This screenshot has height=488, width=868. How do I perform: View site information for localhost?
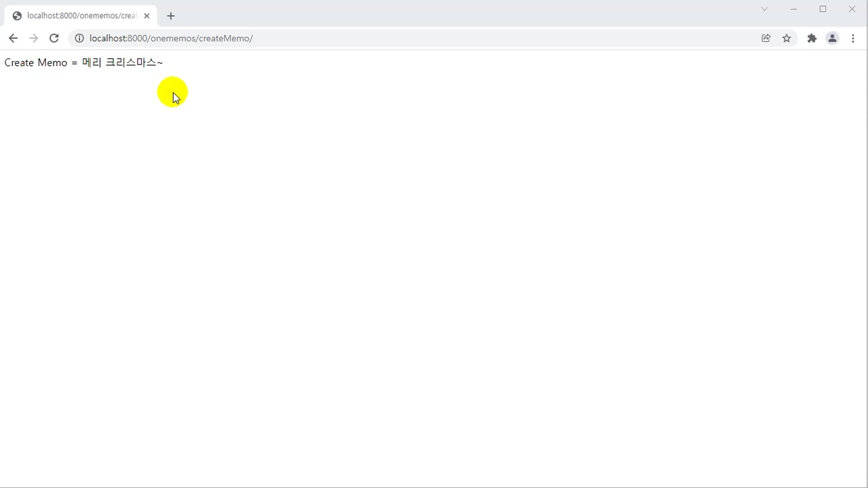tap(79, 38)
